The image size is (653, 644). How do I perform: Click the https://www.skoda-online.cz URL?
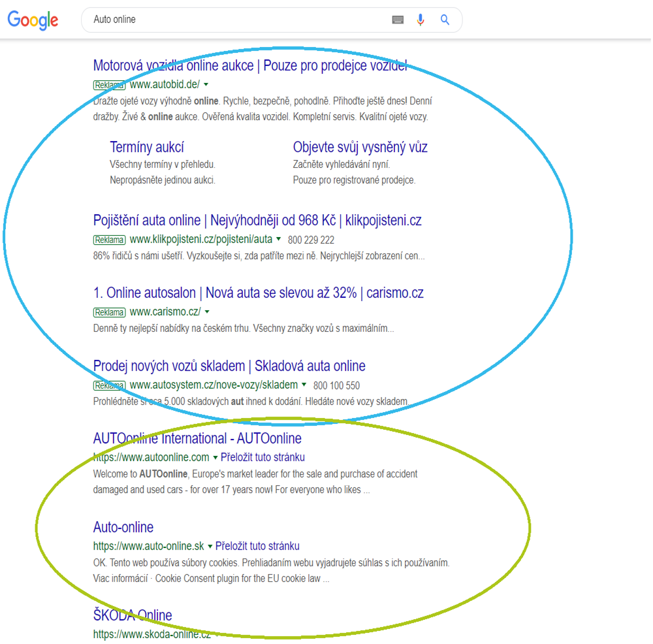coord(152,634)
